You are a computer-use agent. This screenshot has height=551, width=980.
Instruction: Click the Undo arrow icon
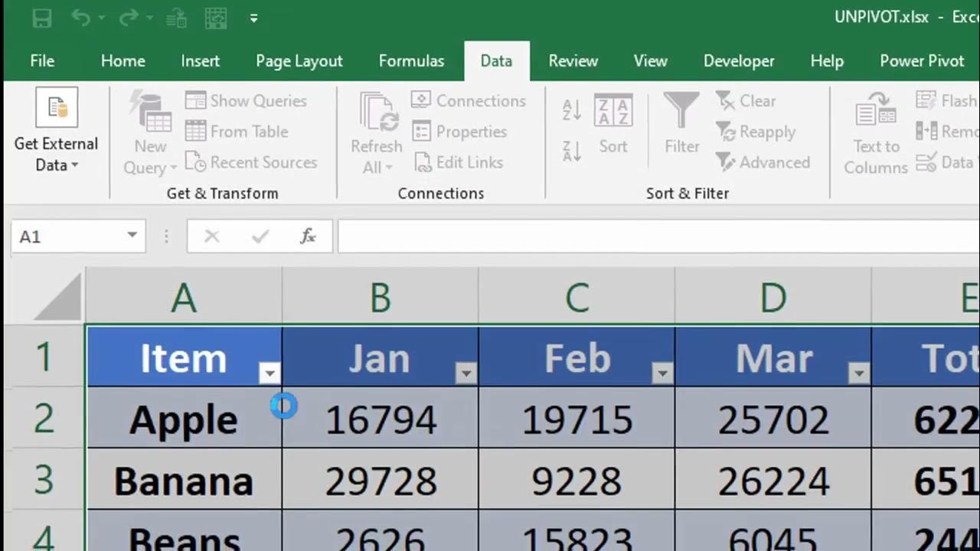coord(81,18)
